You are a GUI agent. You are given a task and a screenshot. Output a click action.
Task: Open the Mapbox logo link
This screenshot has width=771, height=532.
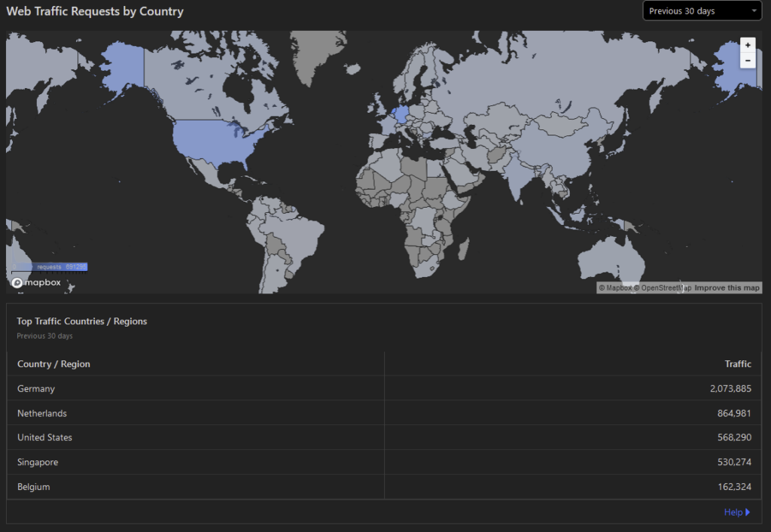pyautogui.click(x=36, y=282)
